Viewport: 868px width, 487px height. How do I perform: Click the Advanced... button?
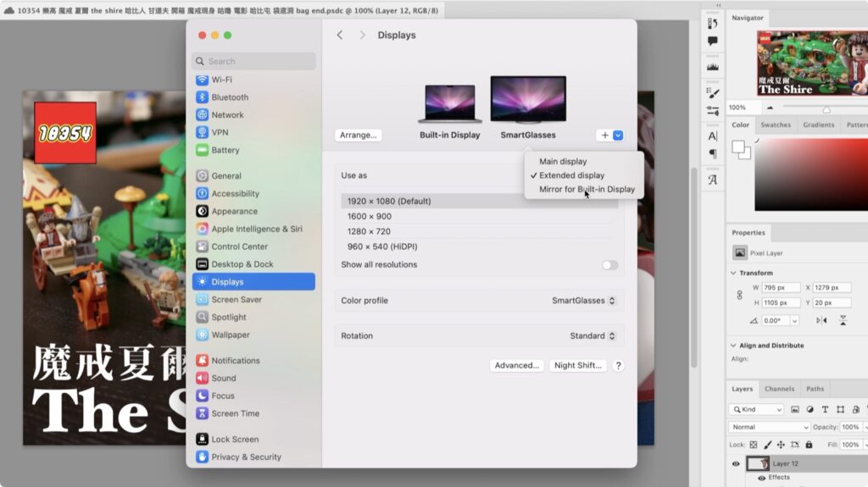(x=516, y=365)
